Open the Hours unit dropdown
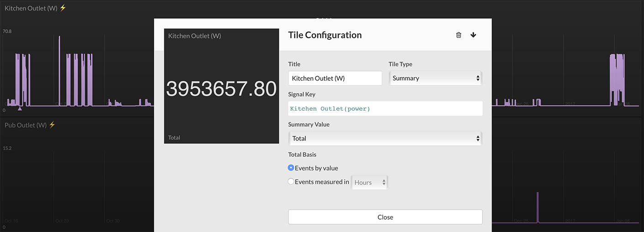 pos(369,182)
